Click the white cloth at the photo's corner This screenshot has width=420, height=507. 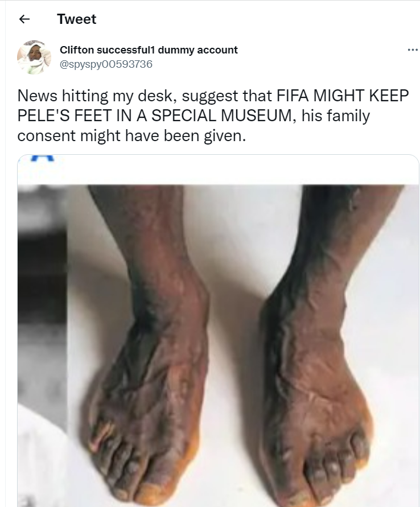pyautogui.click(x=42, y=459)
